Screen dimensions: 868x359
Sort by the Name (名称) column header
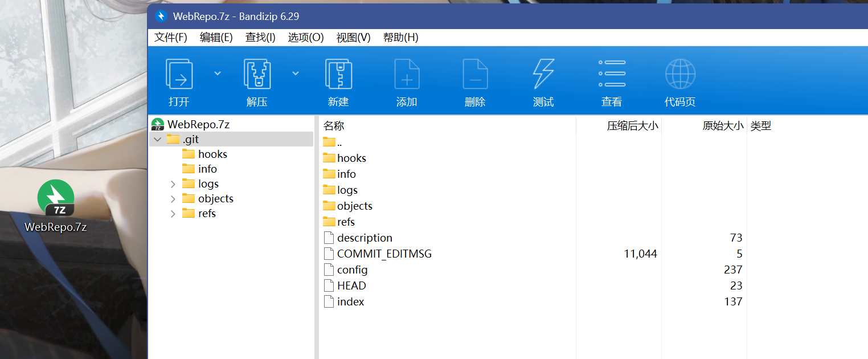(x=334, y=126)
